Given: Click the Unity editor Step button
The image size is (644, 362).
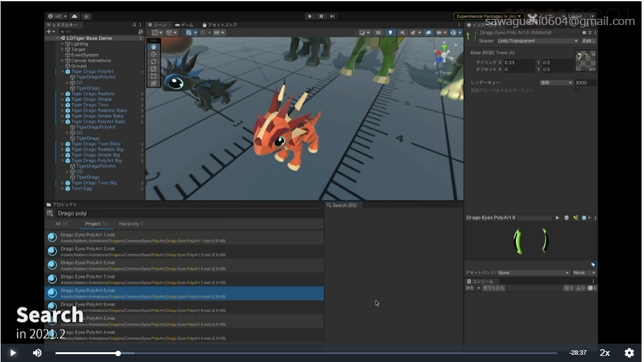Looking at the screenshot, I should coord(332,16).
